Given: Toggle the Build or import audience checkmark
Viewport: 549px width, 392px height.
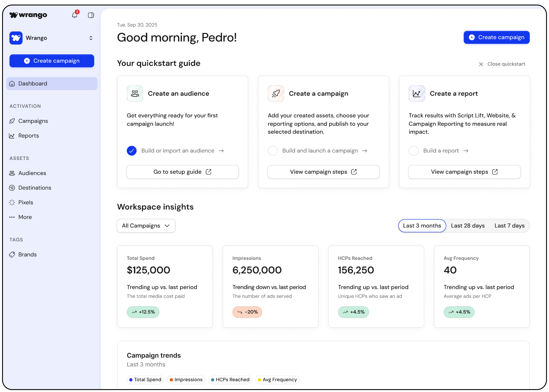Looking at the screenshot, I should tap(132, 151).
